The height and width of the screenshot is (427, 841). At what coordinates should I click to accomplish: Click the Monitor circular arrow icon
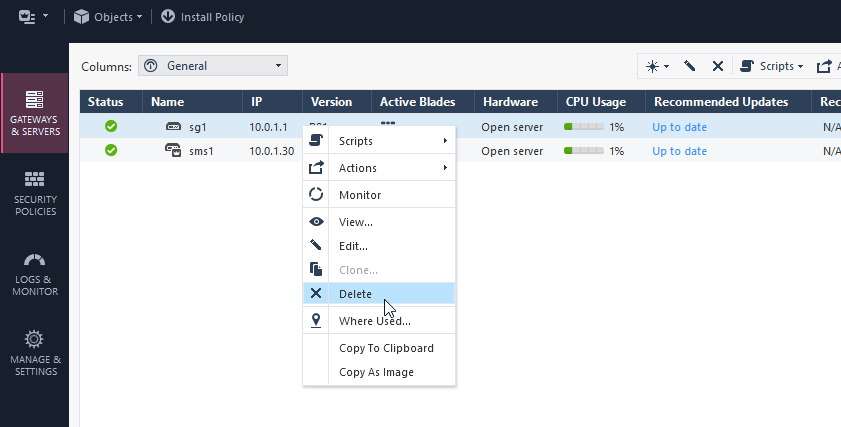click(x=316, y=194)
